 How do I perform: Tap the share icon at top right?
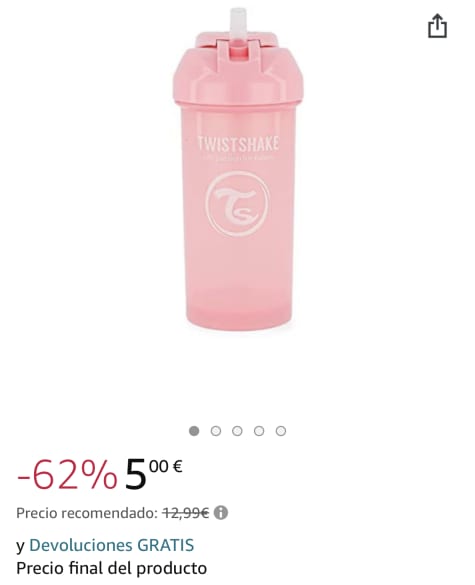(x=437, y=26)
